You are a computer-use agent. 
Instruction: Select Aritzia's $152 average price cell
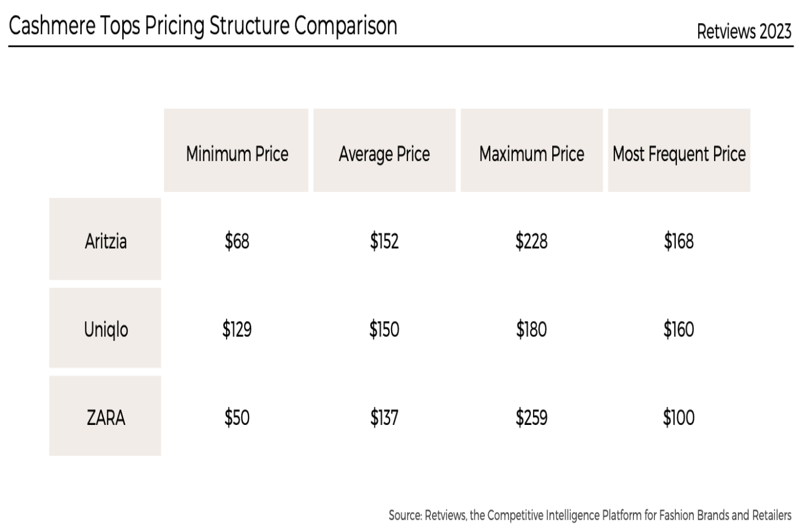pos(384,241)
